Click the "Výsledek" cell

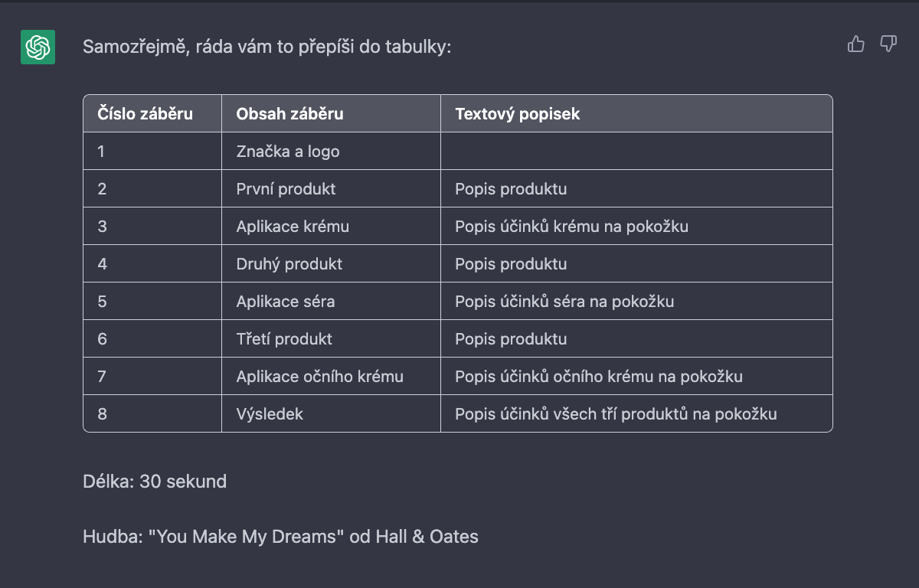331,414
